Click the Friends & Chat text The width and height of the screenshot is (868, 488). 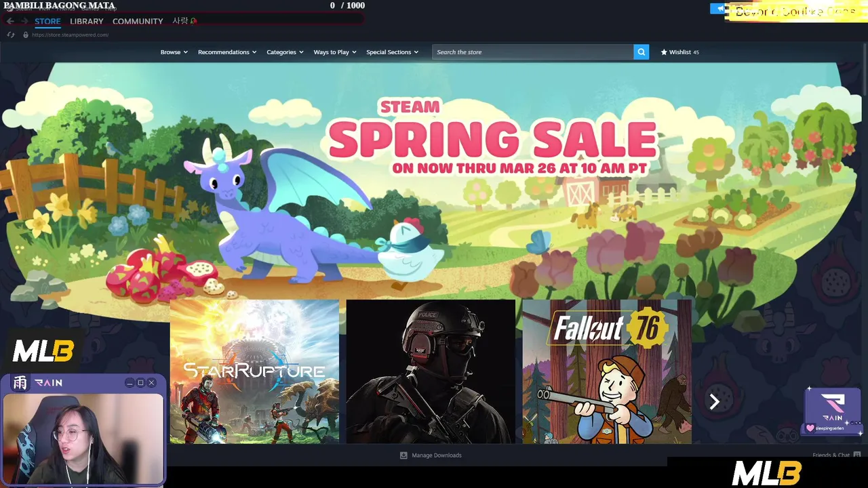pos(831,455)
